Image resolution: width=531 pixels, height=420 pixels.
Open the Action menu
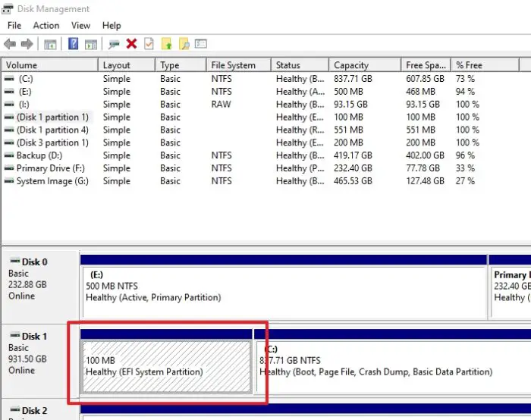click(x=46, y=26)
